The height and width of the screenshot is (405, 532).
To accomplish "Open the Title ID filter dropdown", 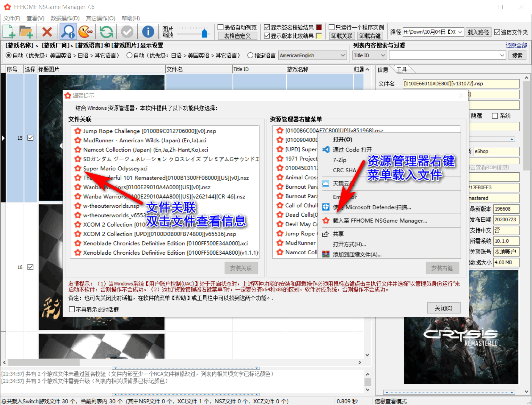I will tap(383, 56).
